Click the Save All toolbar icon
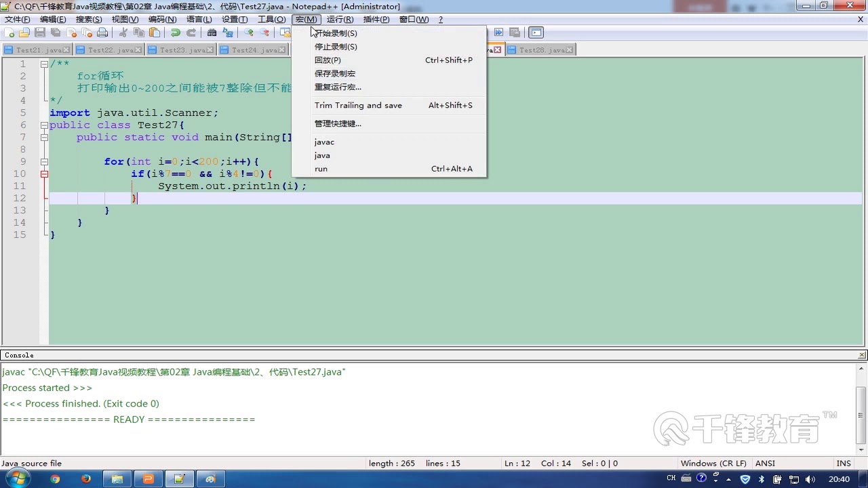The image size is (868, 488). pyautogui.click(x=56, y=33)
